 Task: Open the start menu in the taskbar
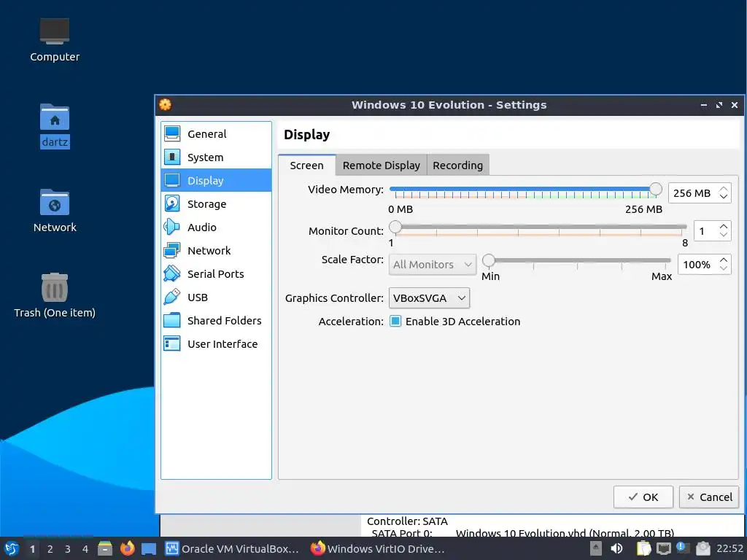click(12, 548)
